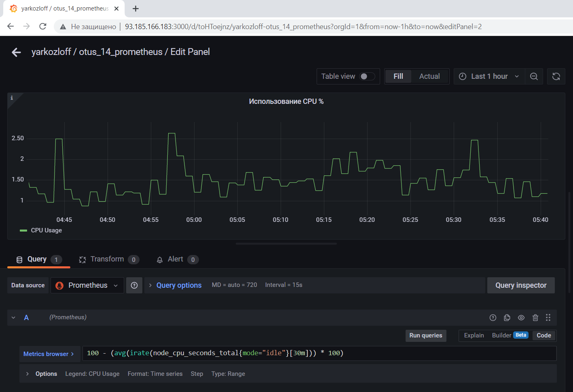Switch display mode to Actual
The height and width of the screenshot is (392, 573).
tap(429, 76)
